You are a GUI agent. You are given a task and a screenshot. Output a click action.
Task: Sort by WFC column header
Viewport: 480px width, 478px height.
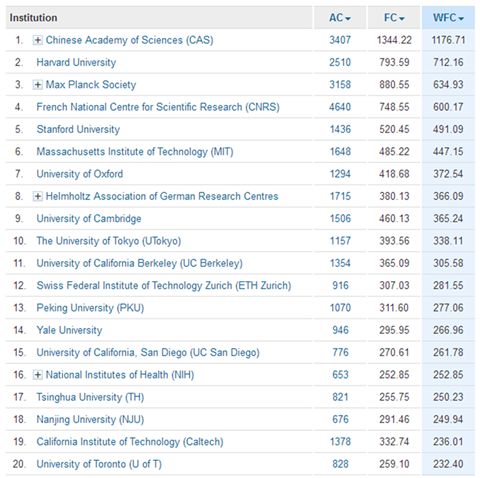click(x=448, y=18)
